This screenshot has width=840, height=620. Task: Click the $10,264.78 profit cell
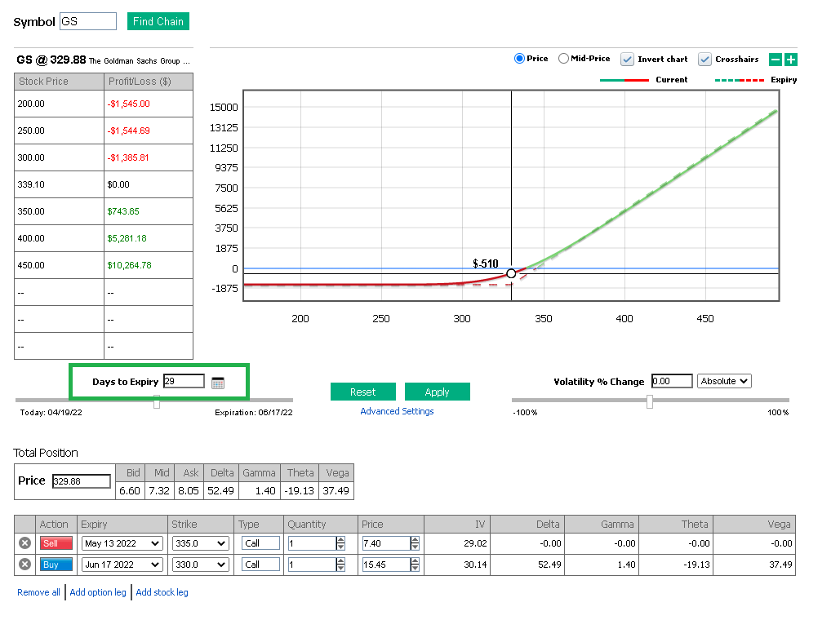(149, 266)
